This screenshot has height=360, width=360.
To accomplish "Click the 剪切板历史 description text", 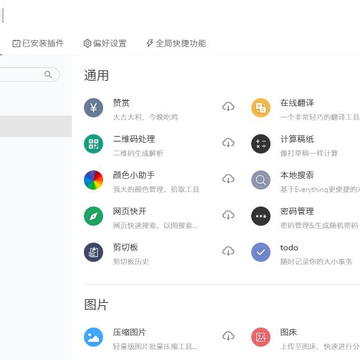I will (131, 261).
